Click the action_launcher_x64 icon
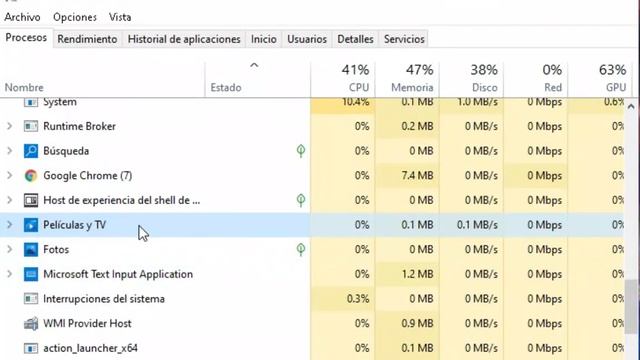The width and height of the screenshot is (640, 360). pos(31,348)
